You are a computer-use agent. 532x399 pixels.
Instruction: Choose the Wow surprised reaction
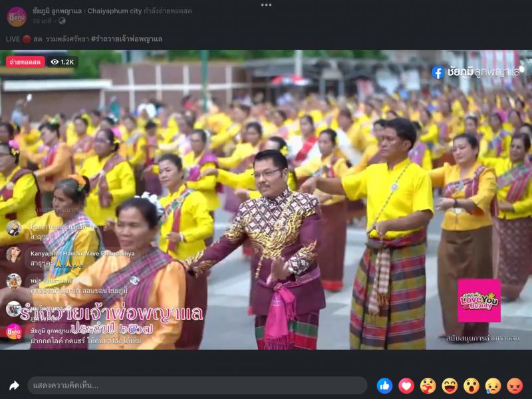(471, 386)
